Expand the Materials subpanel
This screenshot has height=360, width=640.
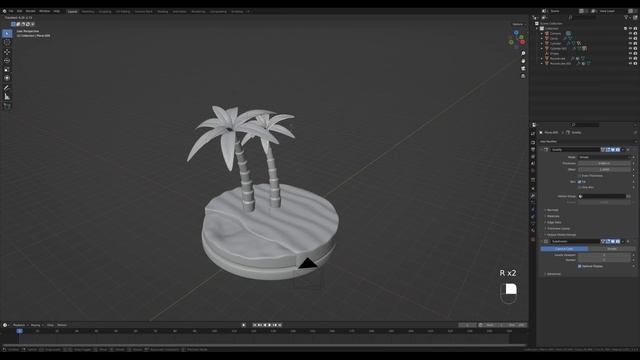coord(553,216)
